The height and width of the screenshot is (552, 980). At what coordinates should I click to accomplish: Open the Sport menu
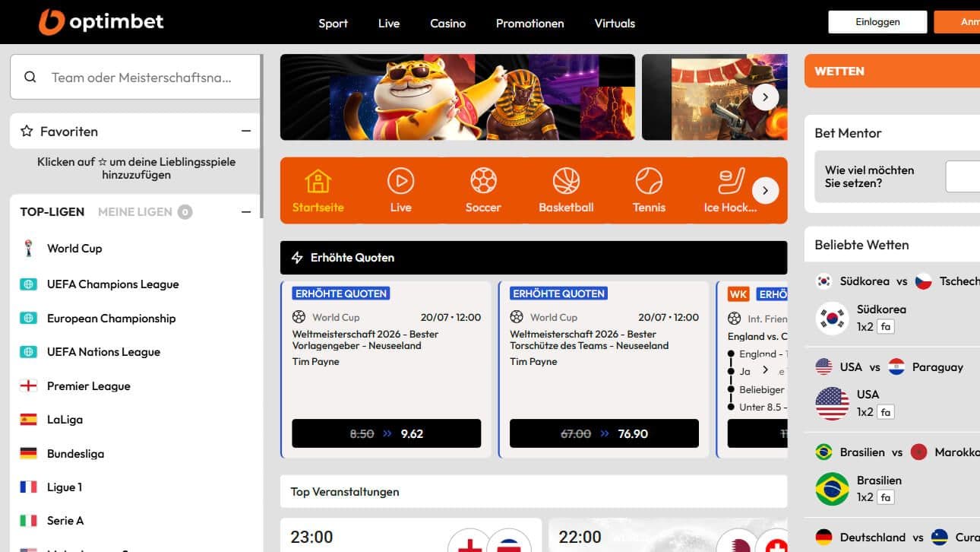point(333,24)
